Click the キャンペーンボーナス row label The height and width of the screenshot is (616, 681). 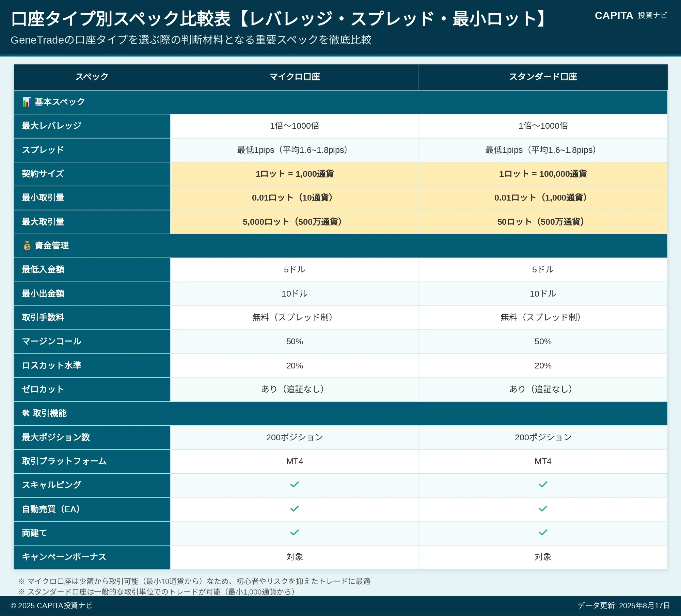tap(92, 557)
